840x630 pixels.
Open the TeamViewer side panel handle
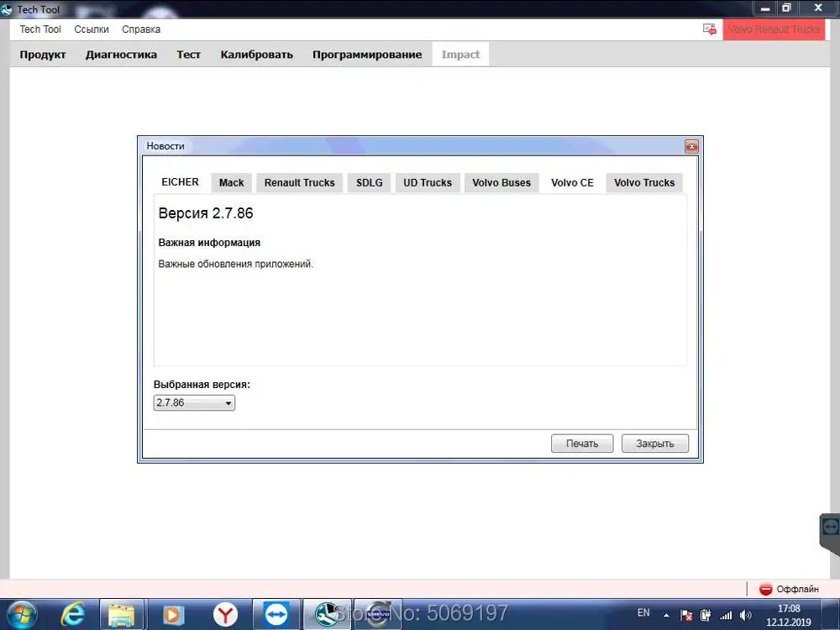(830, 533)
